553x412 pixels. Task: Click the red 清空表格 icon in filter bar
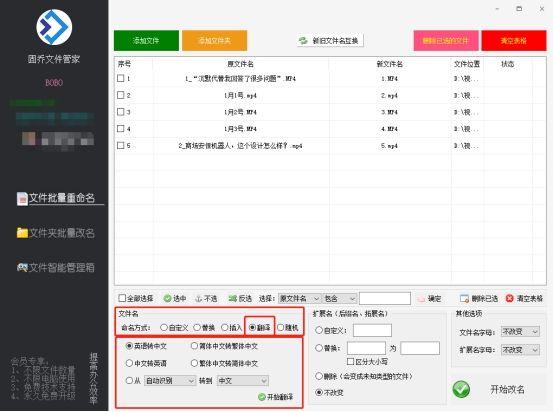[510, 298]
